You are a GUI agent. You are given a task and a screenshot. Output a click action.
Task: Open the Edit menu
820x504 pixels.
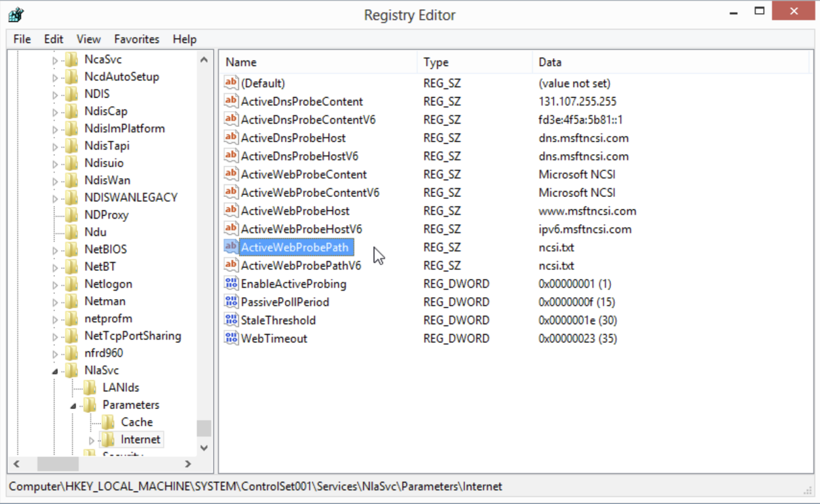52,39
